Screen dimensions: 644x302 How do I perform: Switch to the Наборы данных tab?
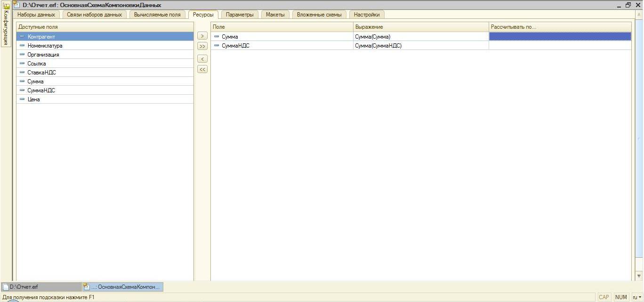pos(36,15)
